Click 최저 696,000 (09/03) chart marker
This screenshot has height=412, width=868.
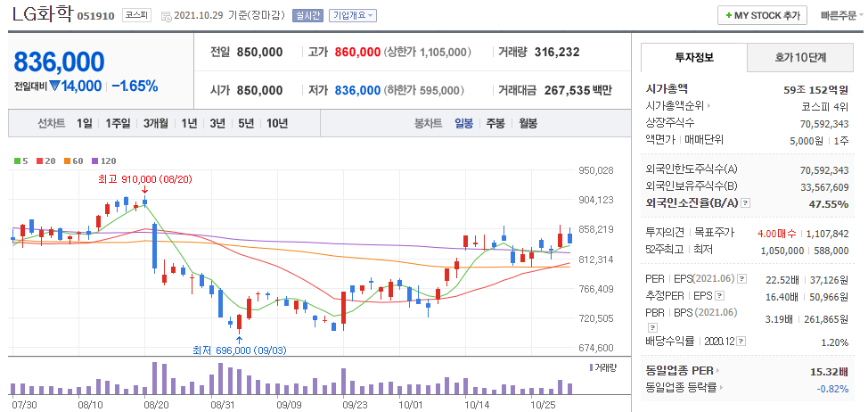click(x=239, y=350)
